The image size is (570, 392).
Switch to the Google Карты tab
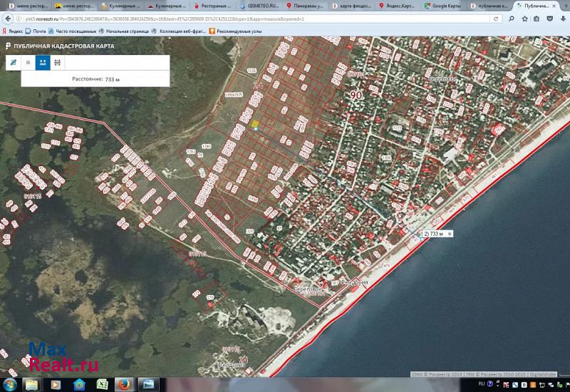click(x=442, y=6)
